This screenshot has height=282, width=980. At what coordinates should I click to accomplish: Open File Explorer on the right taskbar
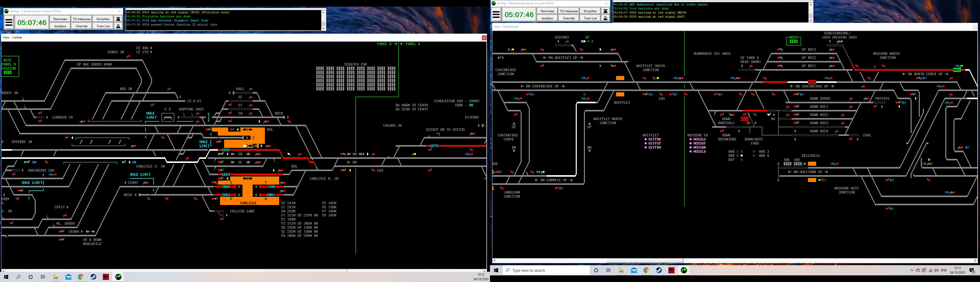click(x=621, y=270)
